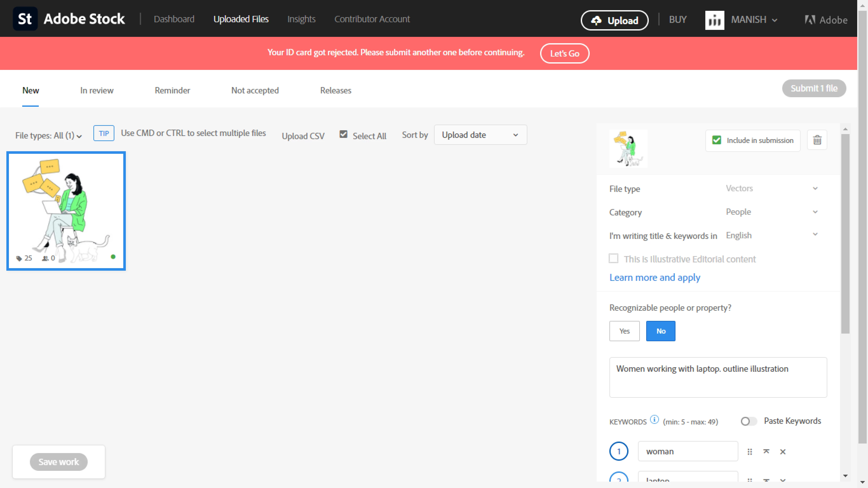Click the keywords info icon
The image size is (868, 488).
(654, 420)
